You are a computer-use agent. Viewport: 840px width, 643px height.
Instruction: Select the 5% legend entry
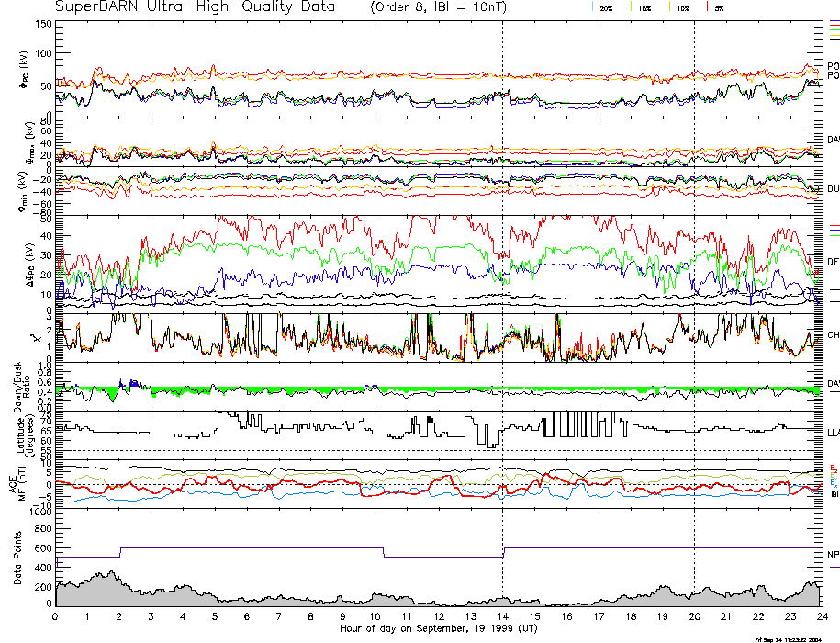pyautogui.click(x=719, y=8)
